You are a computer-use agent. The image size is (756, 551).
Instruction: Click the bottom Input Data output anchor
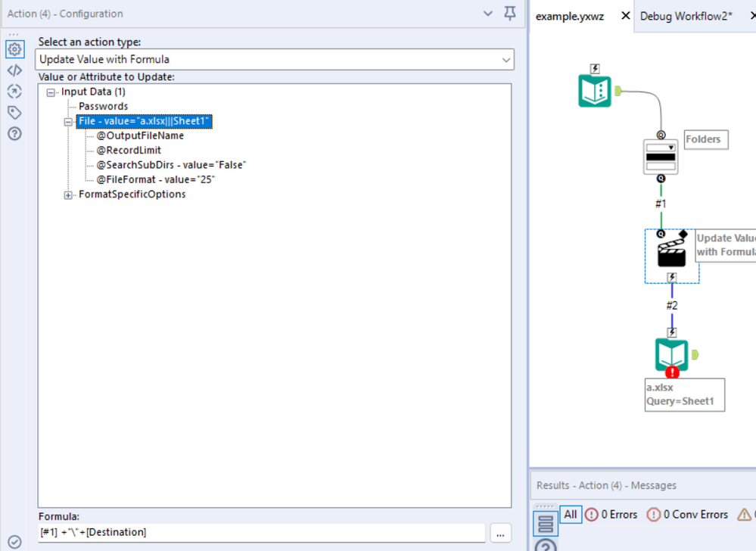point(695,355)
